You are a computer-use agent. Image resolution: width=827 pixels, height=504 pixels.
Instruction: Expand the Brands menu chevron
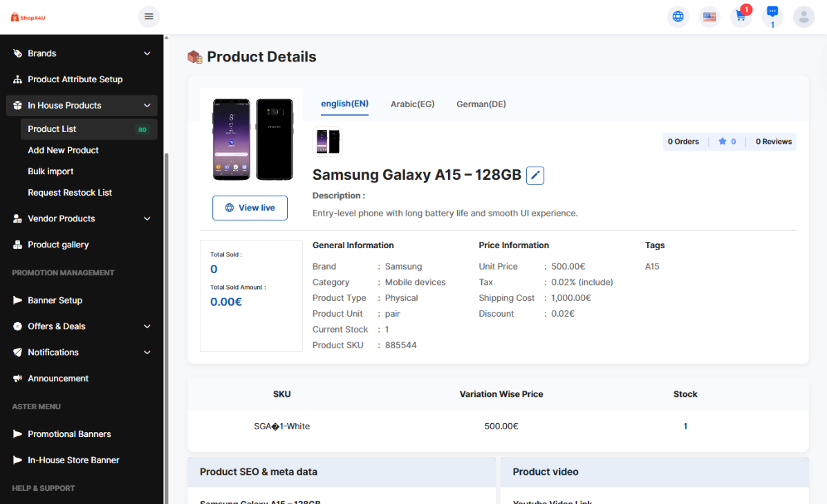(147, 53)
